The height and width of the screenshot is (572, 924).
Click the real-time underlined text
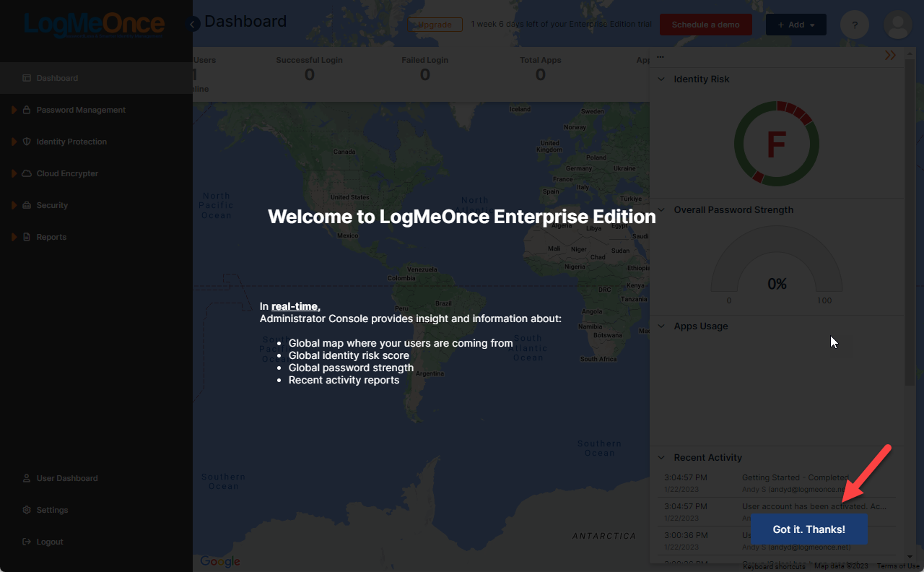pos(295,306)
